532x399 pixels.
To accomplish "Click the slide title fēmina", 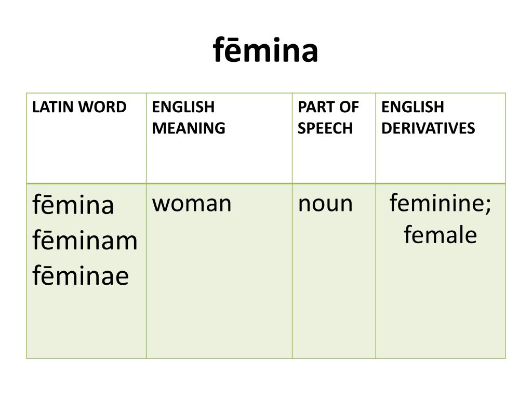I will [265, 50].
